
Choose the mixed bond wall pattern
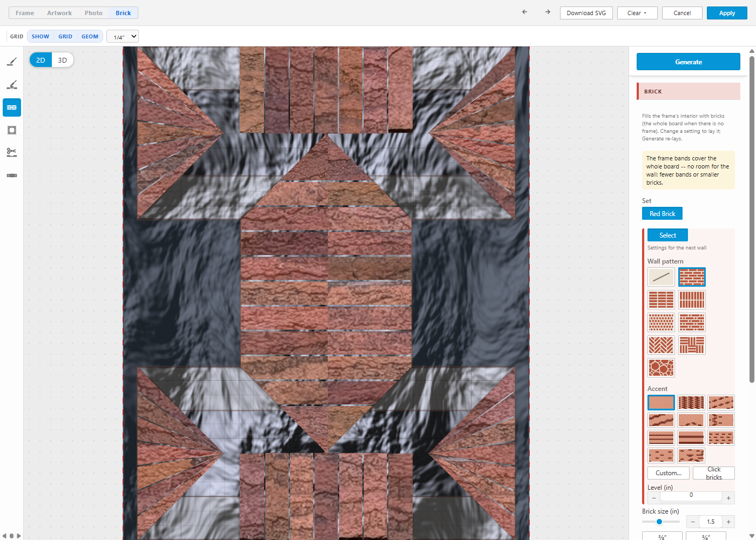(x=692, y=322)
